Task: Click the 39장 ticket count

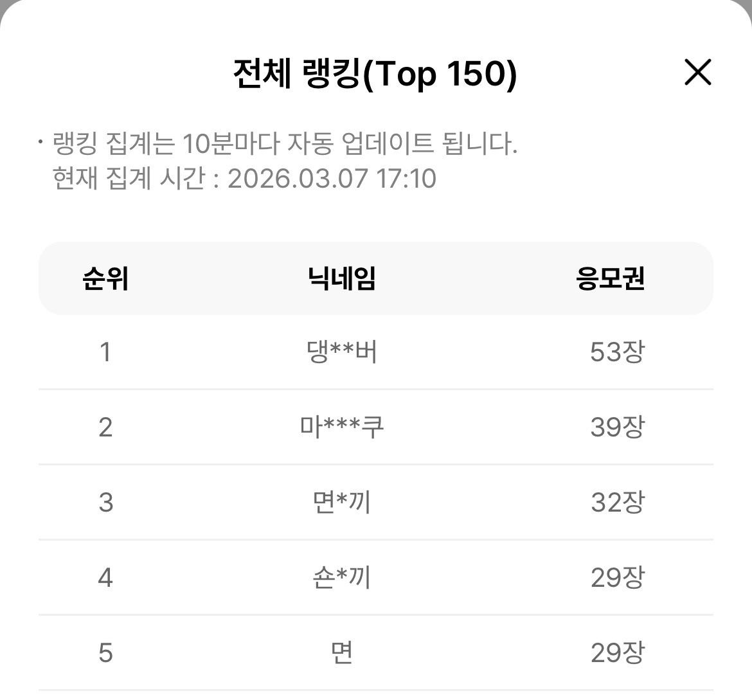Action: point(617,427)
